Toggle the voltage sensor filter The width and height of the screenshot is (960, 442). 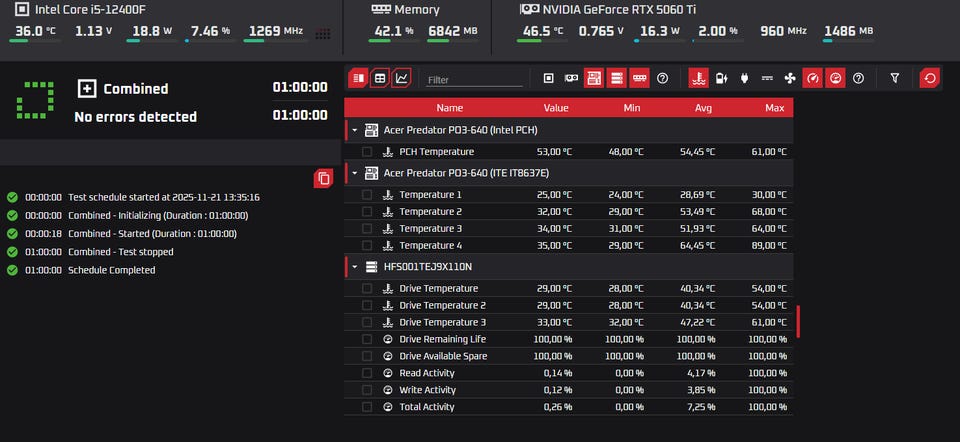point(721,78)
